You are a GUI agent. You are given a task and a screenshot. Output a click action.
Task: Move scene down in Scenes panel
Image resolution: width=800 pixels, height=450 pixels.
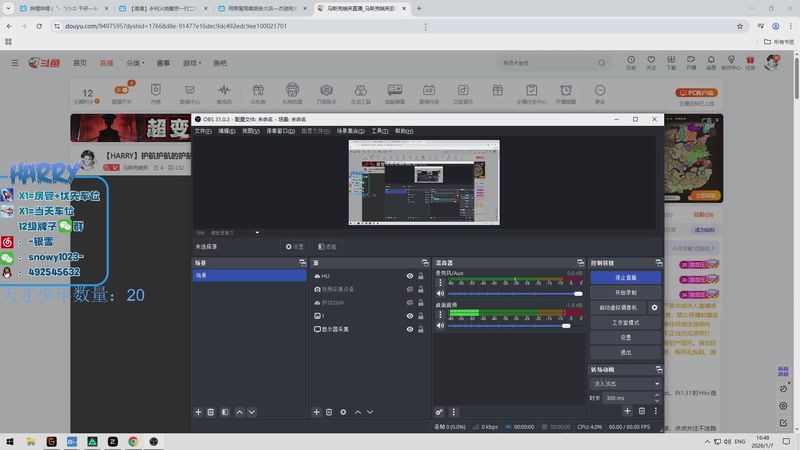pyautogui.click(x=252, y=412)
